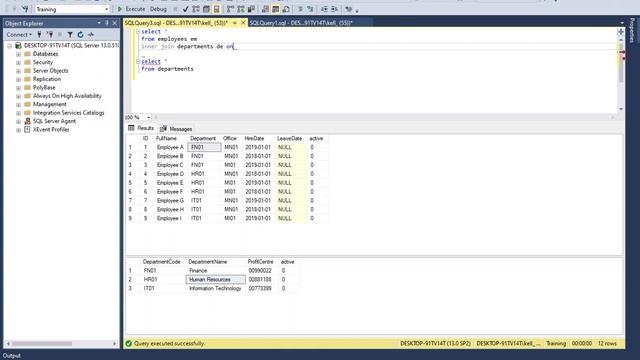Expand the Databases tree node

click(18, 54)
